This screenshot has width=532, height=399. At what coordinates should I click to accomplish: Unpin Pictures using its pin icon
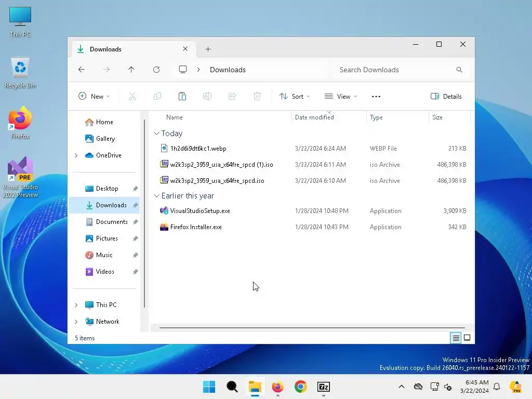pyautogui.click(x=136, y=238)
